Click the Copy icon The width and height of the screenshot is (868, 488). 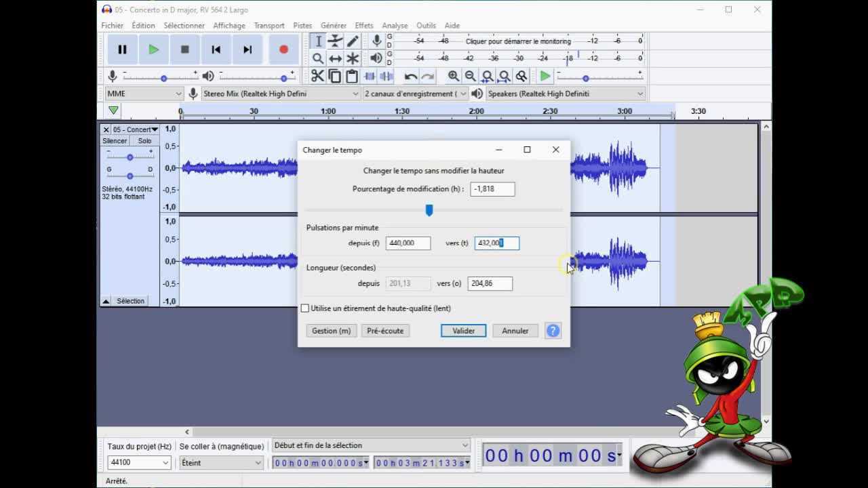[x=334, y=76]
